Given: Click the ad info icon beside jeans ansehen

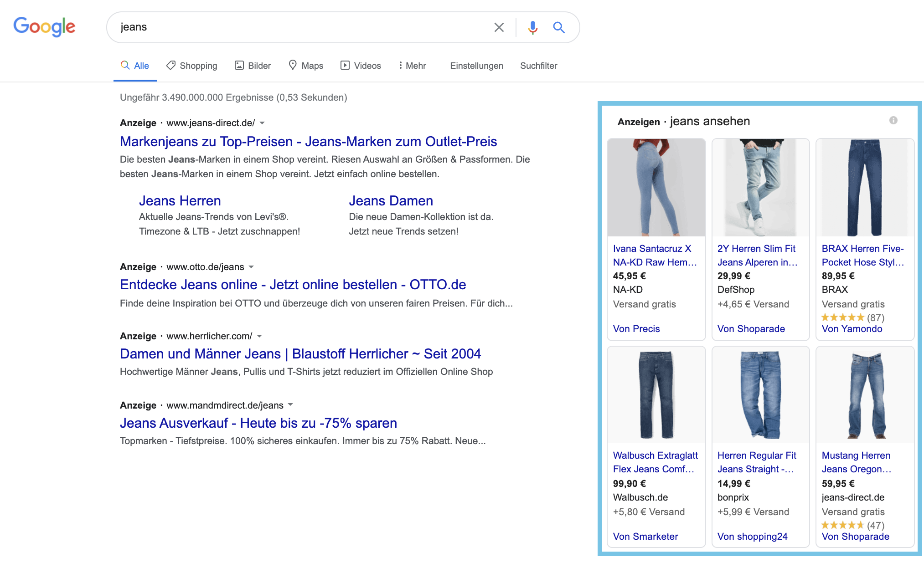Looking at the screenshot, I should 893,120.
